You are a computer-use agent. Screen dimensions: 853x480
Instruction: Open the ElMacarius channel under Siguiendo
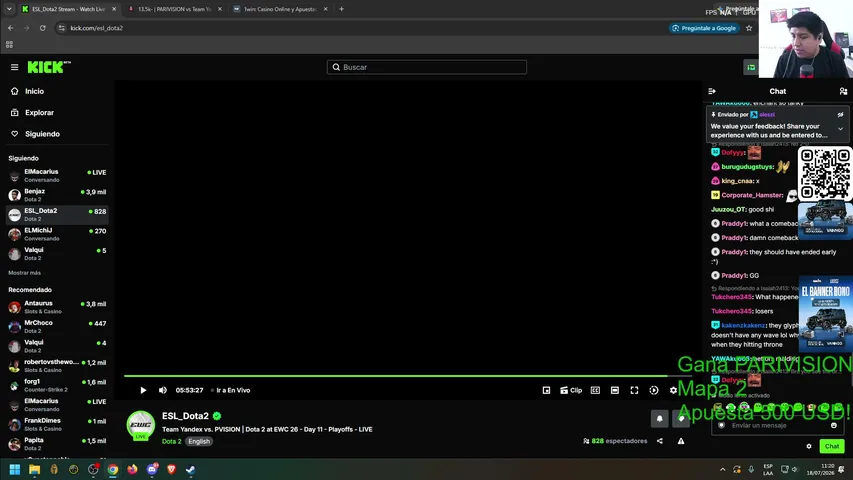[x=57, y=175]
